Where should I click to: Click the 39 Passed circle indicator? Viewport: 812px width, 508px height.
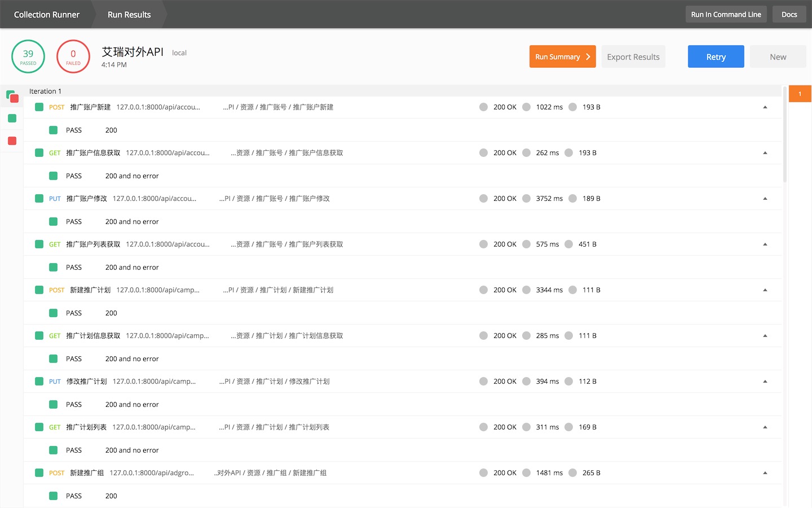28,56
